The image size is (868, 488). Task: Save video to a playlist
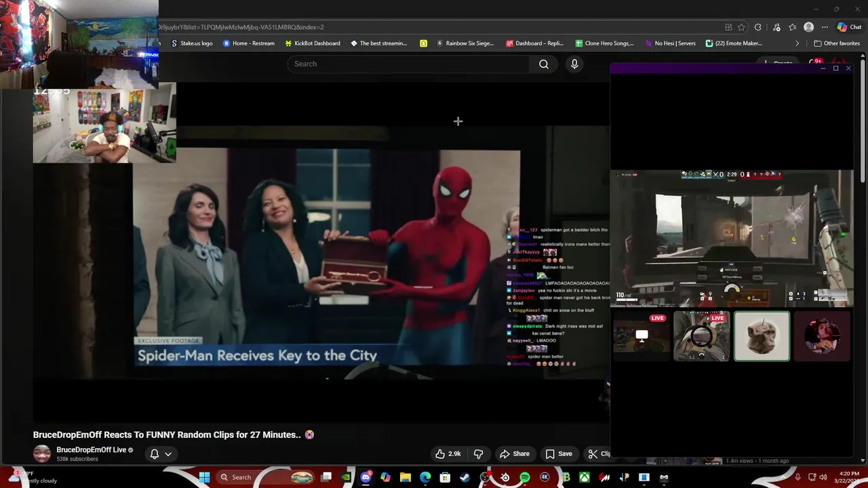click(559, 453)
